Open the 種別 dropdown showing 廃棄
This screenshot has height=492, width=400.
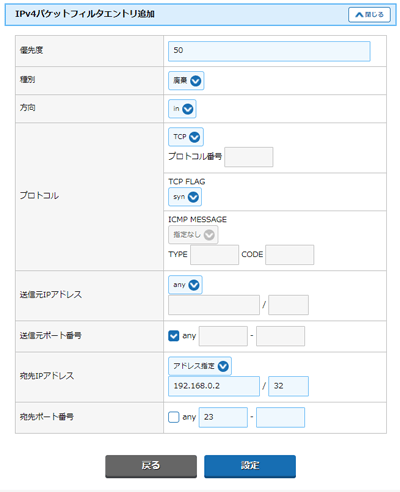click(x=186, y=81)
